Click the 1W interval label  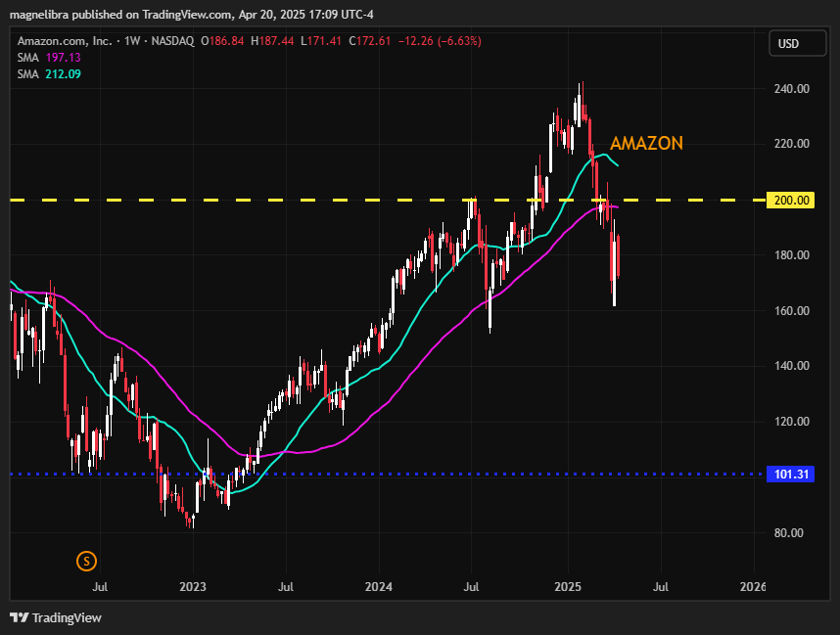(132, 41)
